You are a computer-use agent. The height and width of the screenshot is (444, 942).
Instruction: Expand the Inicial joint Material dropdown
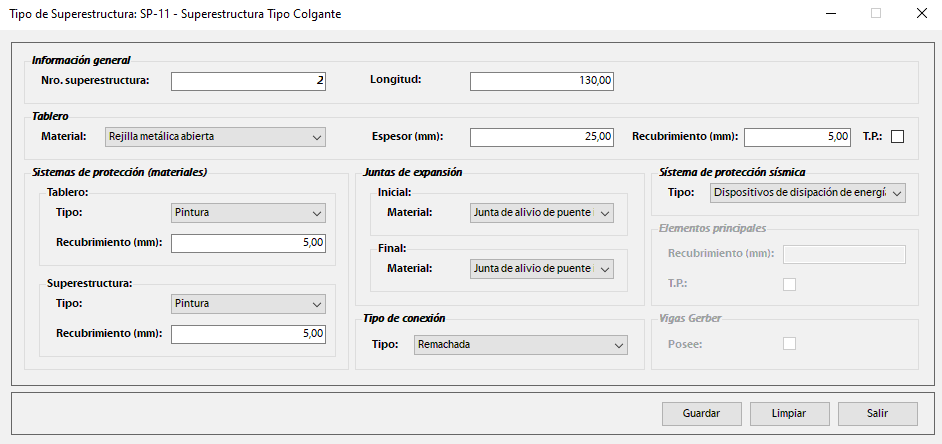point(540,213)
